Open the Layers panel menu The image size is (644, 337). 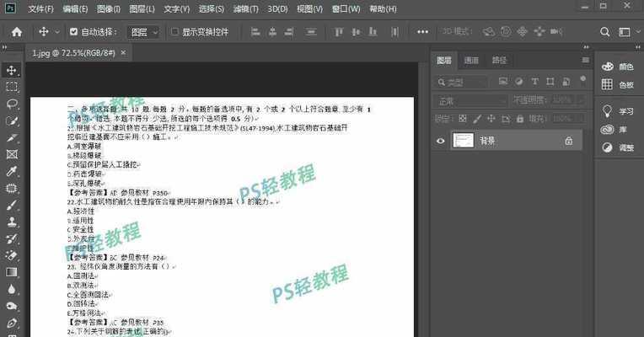coord(585,60)
